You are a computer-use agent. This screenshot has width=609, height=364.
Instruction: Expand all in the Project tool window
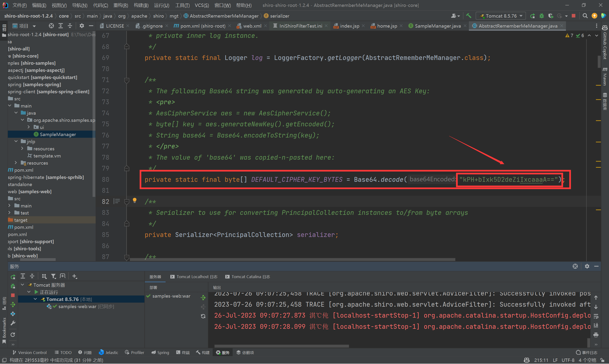[61, 26]
